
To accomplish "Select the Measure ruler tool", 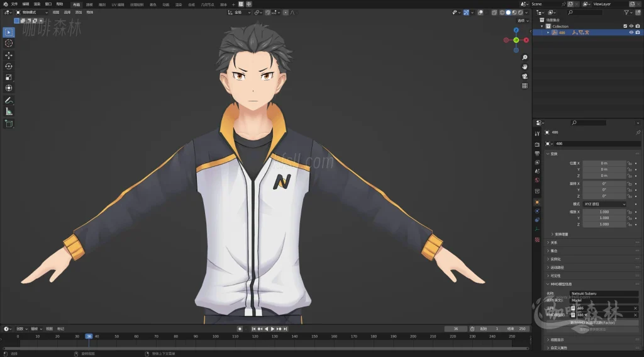I will pyautogui.click(x=9, y=111).
